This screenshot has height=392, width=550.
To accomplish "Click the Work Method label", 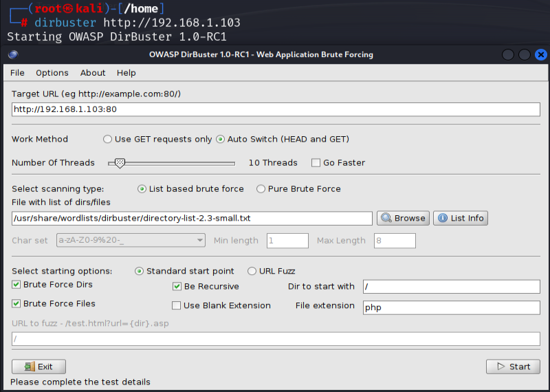I will (x=40, y=140).
